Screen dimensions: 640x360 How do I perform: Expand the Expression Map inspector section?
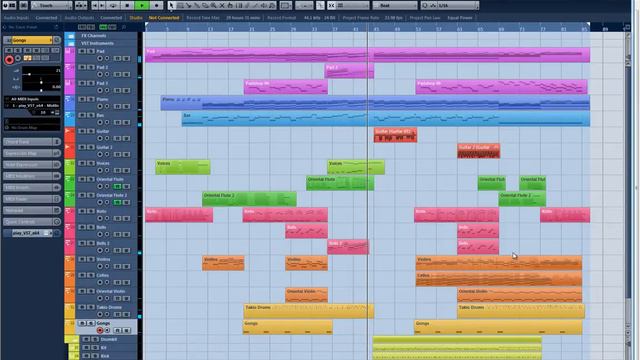pos(32,153)
